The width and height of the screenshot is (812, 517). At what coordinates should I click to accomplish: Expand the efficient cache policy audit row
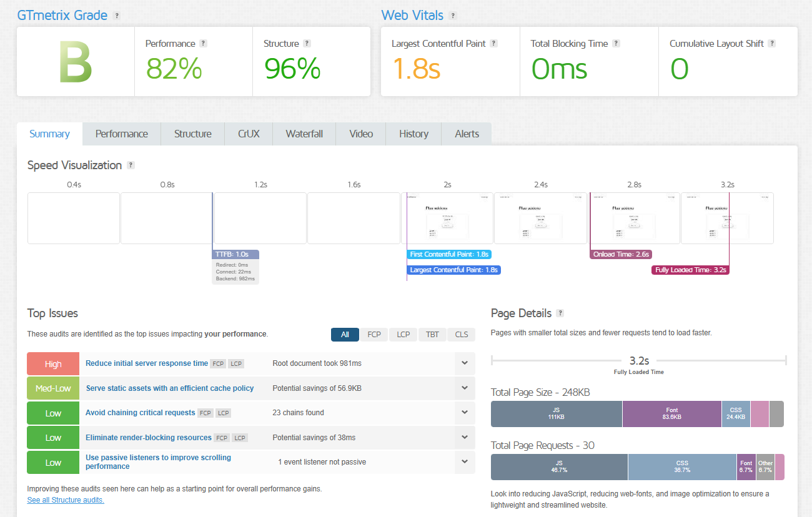[465, 388]
